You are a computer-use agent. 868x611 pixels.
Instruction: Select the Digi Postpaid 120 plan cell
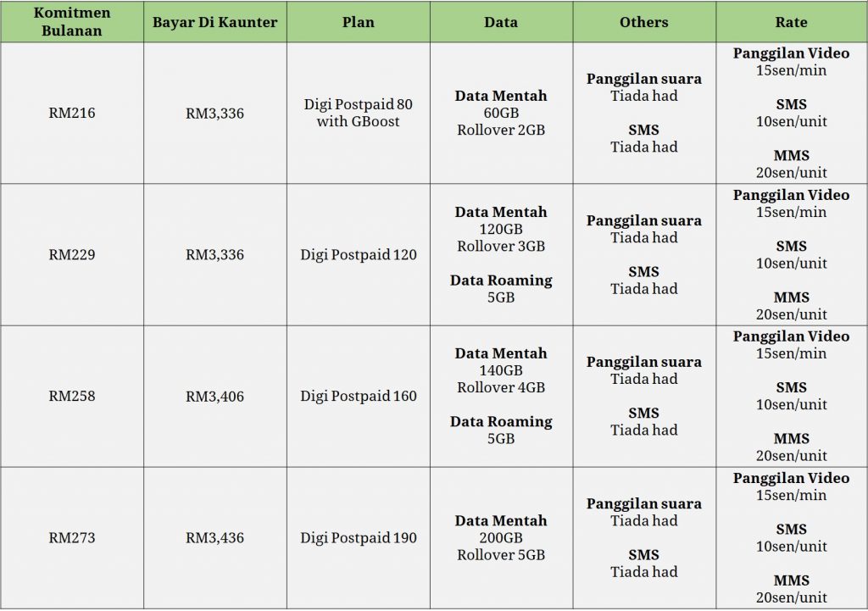(359, 254)
